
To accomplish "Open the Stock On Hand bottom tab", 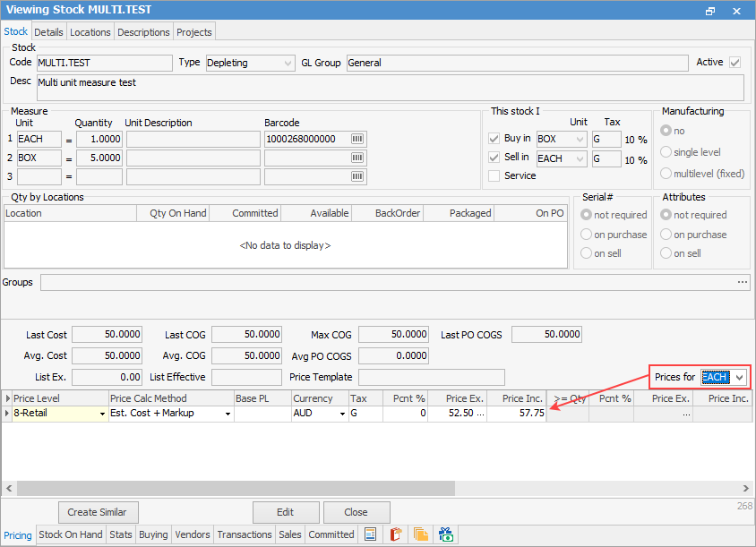I will [x=71, y=534].
